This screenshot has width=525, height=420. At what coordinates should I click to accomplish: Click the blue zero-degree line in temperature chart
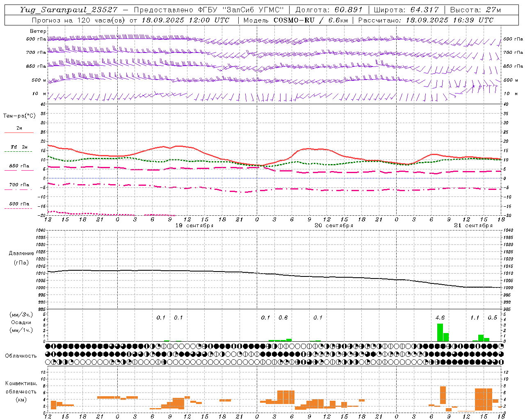[275, 178]
